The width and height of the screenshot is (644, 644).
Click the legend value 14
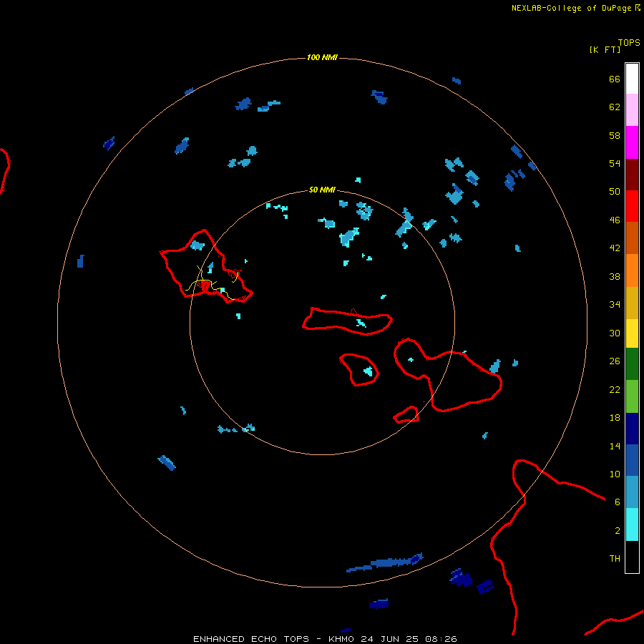pyautogui.click(x=615, y=446)
